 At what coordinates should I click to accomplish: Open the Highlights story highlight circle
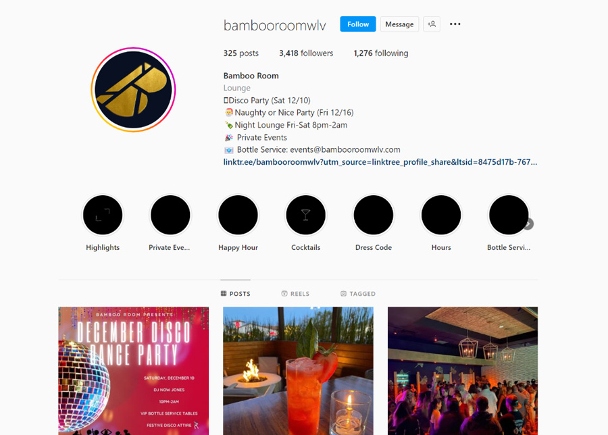102,215
